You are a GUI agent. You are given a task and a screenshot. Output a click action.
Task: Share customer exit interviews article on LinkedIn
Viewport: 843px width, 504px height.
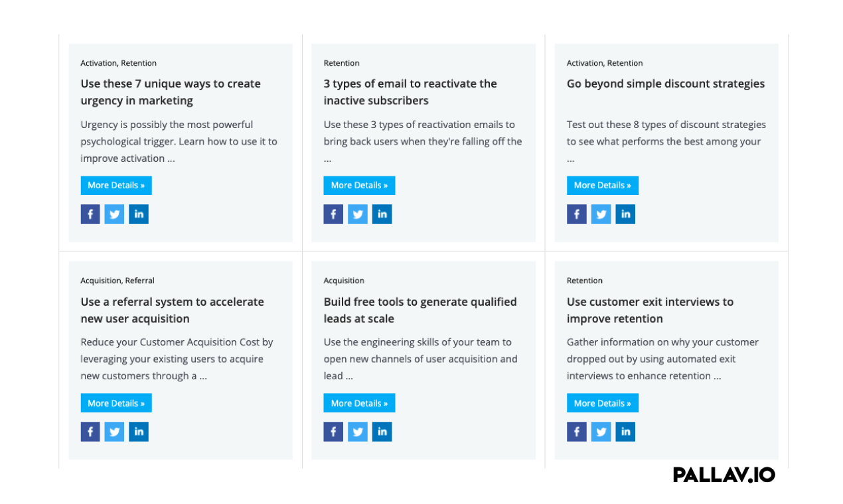[x=625, y=432]
